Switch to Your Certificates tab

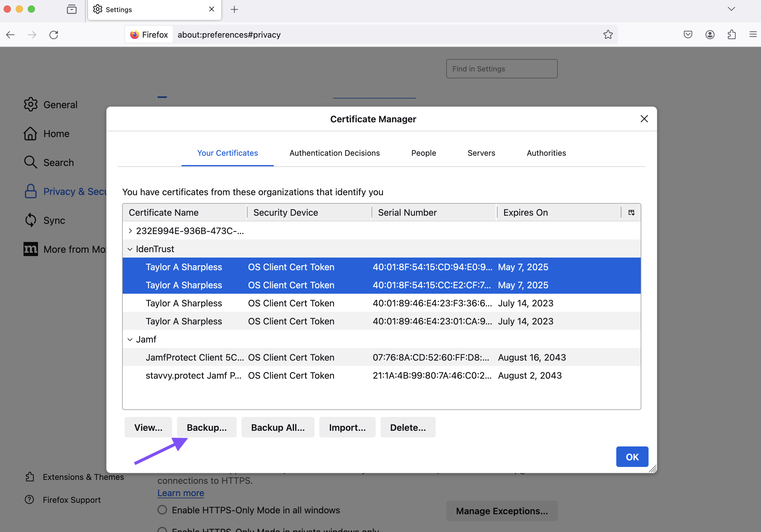(227, 153)
